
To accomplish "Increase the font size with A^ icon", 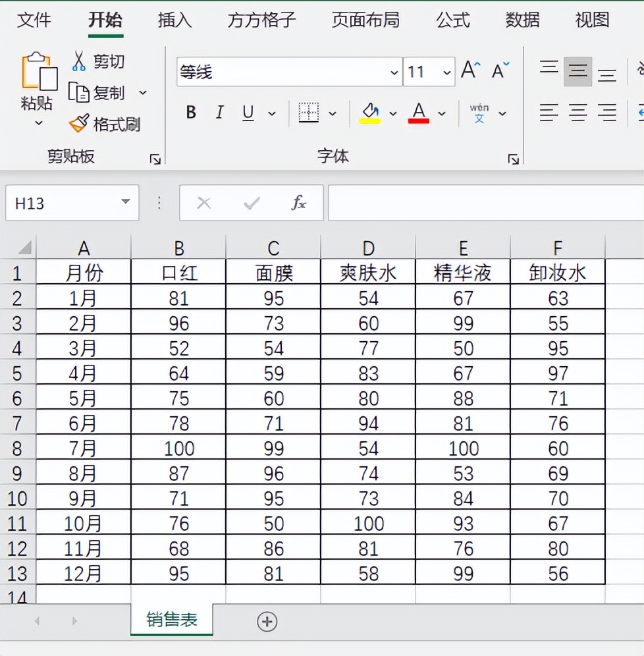I will point(469,68).
